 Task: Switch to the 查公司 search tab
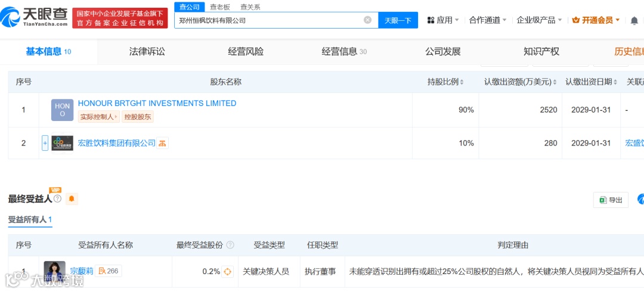pos(190,7)
